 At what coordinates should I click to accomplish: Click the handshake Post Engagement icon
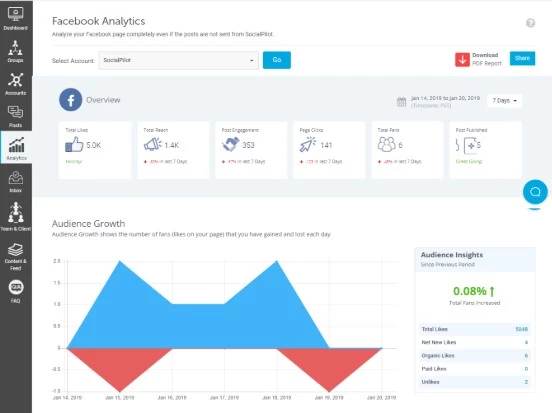(x=231, y=144)
